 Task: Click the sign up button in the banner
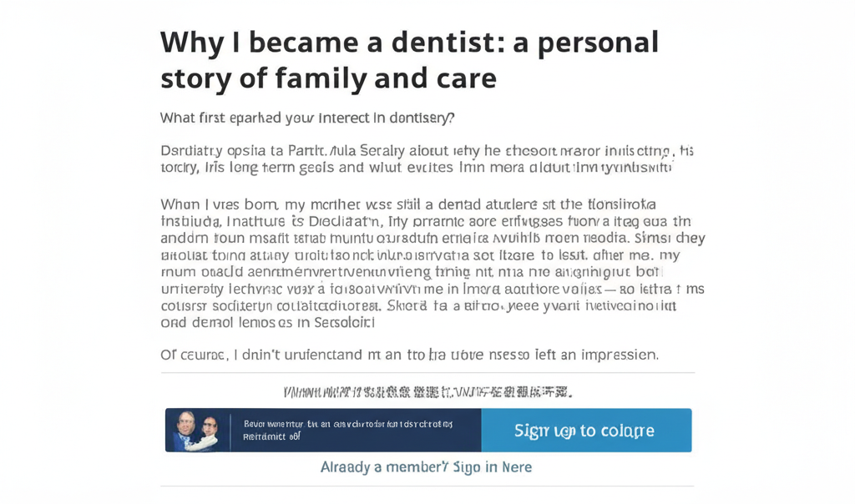pyautogui.click(x=585, y=431)
